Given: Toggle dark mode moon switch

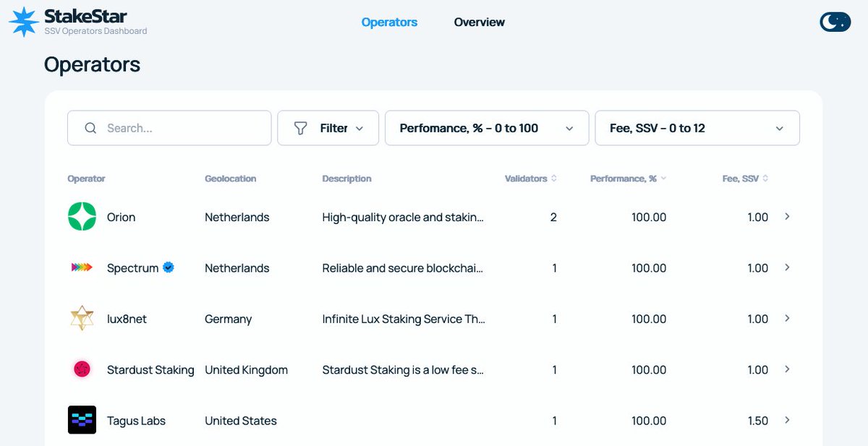Looking at the screenshot, I should coord(835,22).
